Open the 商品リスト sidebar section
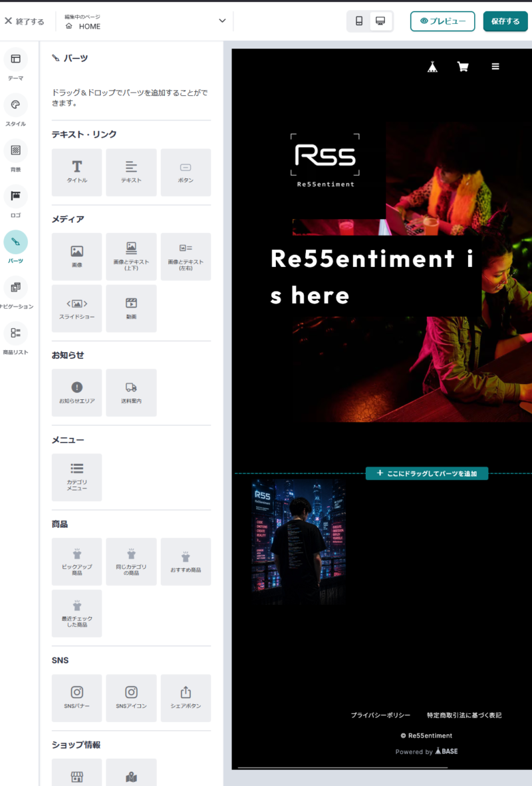The image size is (532, 786). tap(15, 338)
